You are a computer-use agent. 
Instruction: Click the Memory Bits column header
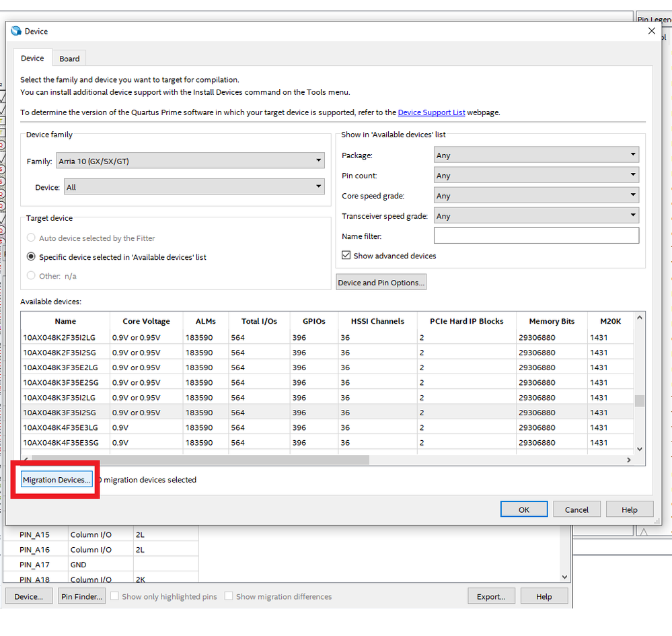coord(552,321)
